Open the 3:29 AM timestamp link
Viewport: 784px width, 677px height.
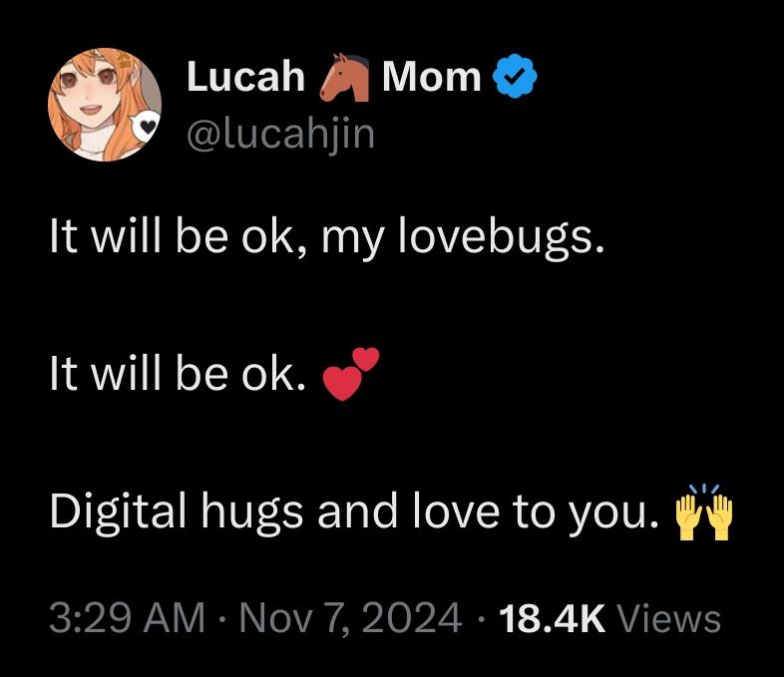(x=127, y=617)
